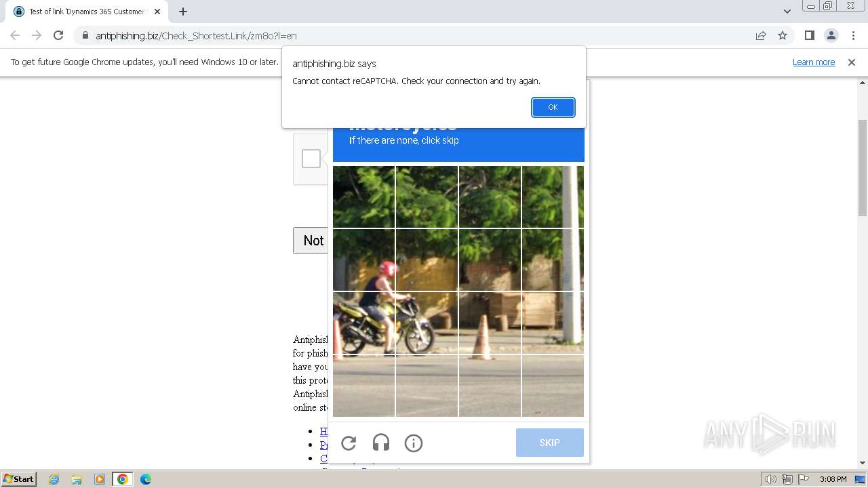
Task: Click the SKIP button in captcha
Action: (549, 443)
